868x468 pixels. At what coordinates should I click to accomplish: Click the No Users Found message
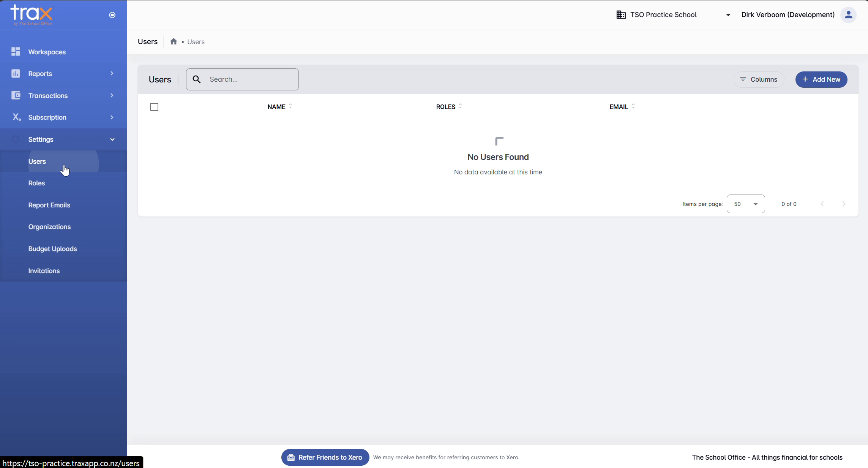click(498, 157)
